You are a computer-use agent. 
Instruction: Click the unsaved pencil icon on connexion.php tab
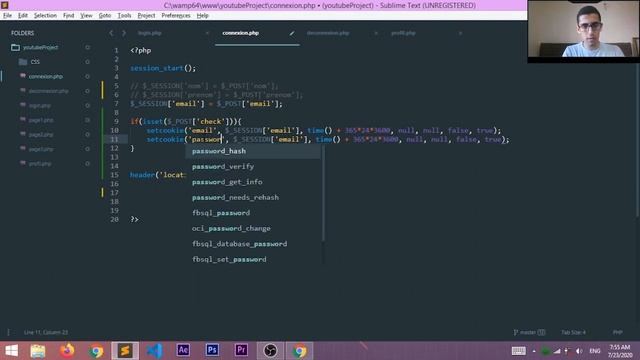pyautogui.click(x=291, y=33)
